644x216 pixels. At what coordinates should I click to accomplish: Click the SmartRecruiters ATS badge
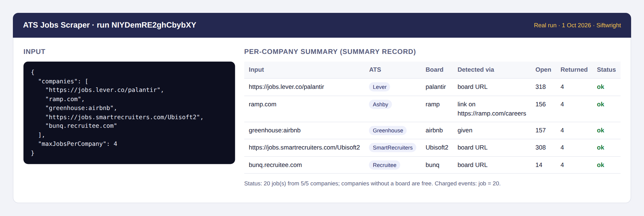[x=393, y=148]
